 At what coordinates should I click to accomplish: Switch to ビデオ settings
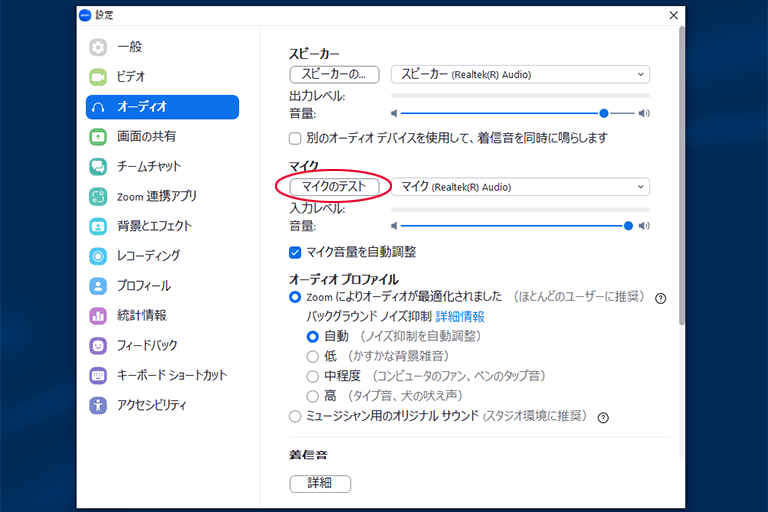(162, 77)
